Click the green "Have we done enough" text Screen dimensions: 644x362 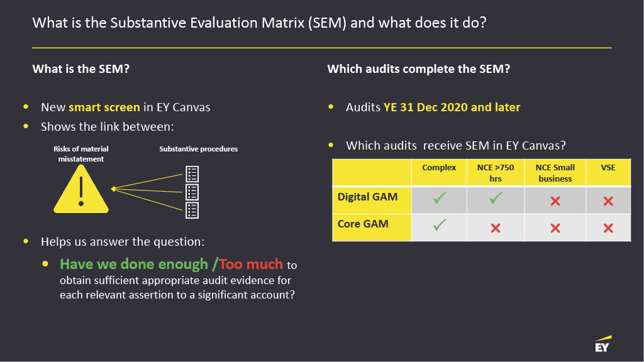pos(134,264)
